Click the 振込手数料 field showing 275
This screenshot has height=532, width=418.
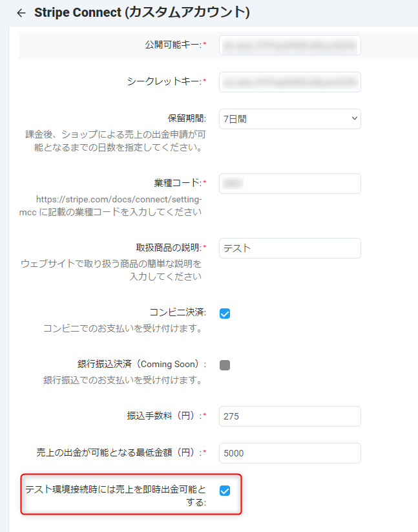click(x=289, y=416)
